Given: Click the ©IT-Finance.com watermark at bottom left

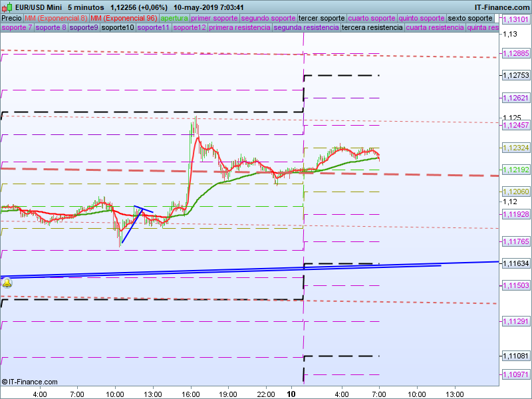Looking at the screenshot, I should 29,382.
